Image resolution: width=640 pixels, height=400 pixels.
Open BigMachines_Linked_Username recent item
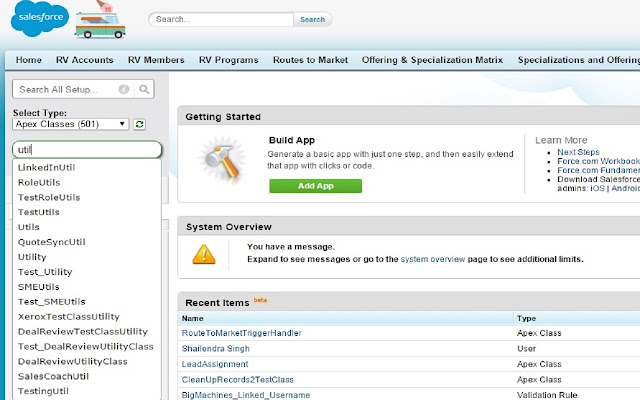coord(246,395)
